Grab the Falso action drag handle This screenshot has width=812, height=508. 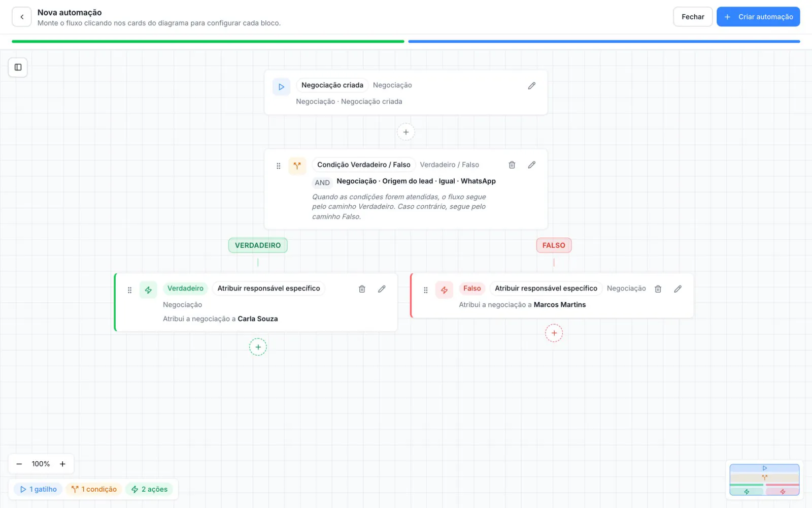point(425,290)
